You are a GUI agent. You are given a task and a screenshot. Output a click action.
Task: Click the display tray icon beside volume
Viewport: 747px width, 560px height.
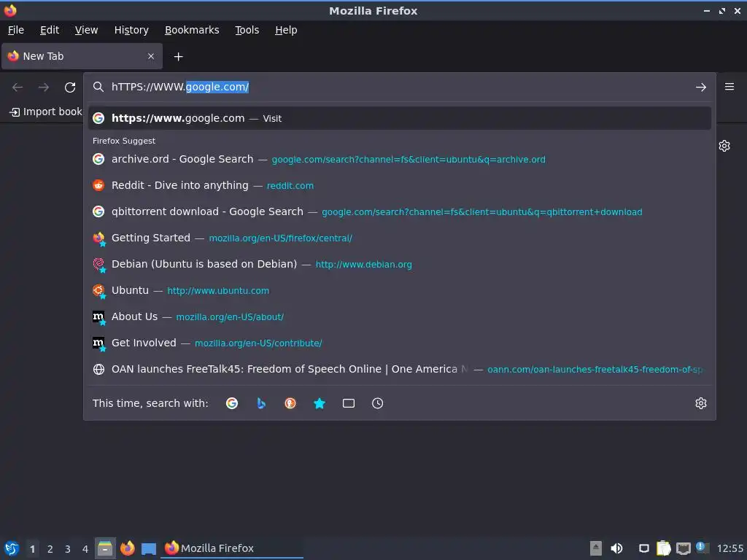643,548
